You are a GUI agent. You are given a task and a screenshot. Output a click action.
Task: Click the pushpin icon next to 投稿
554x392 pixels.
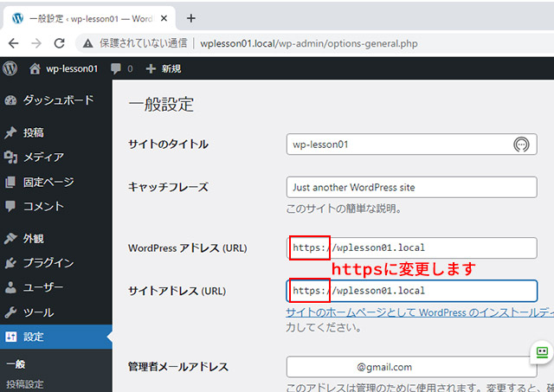[x=10, y=132]
